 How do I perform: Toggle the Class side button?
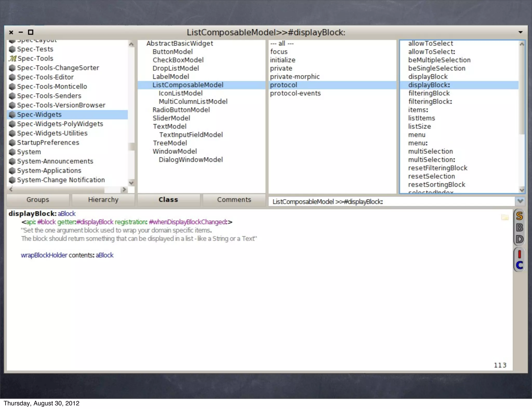click(x=168, y=200)
